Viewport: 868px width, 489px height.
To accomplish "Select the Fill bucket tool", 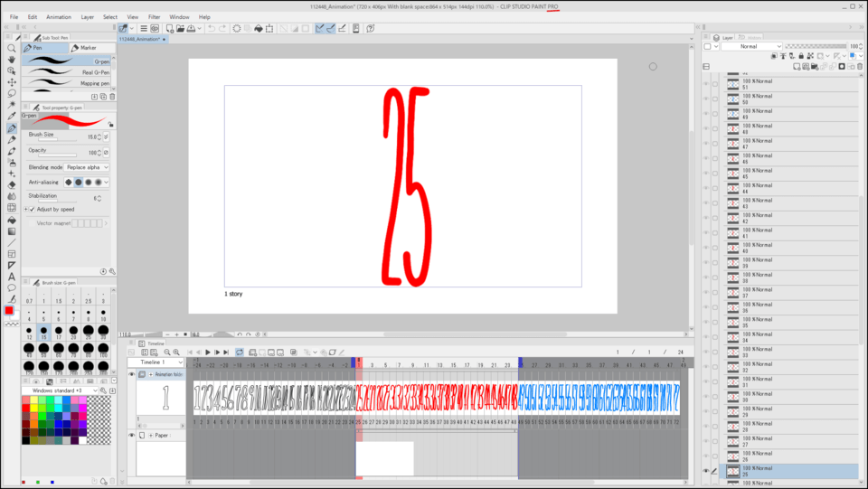I will pyautogui.click(x=11, y=220).
